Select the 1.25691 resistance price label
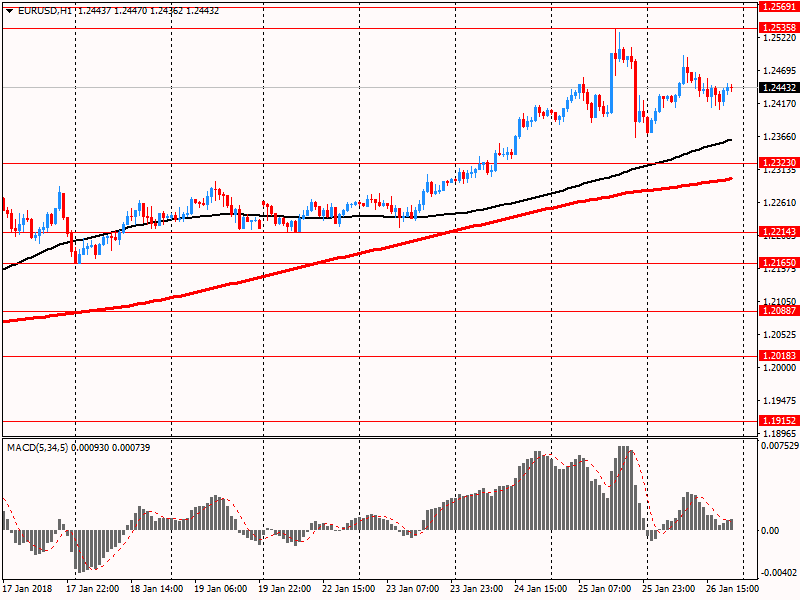Viewport: 800px width, 600px height. tap(779, 7)
